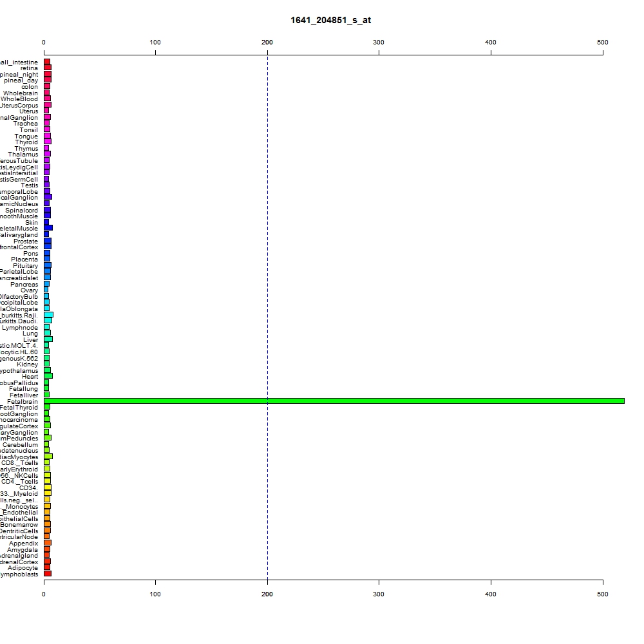The height and width of the screenshot is (644, 644).
Task: Click the red retina bar
Action: click(48, 68)
